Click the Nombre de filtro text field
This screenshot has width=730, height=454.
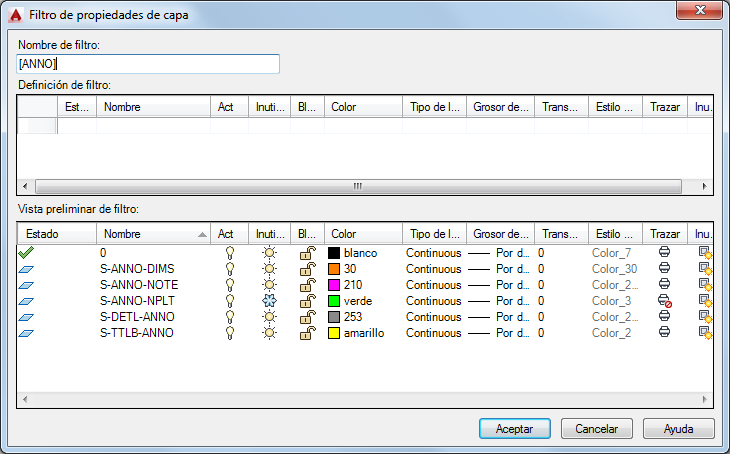point(148,64)
